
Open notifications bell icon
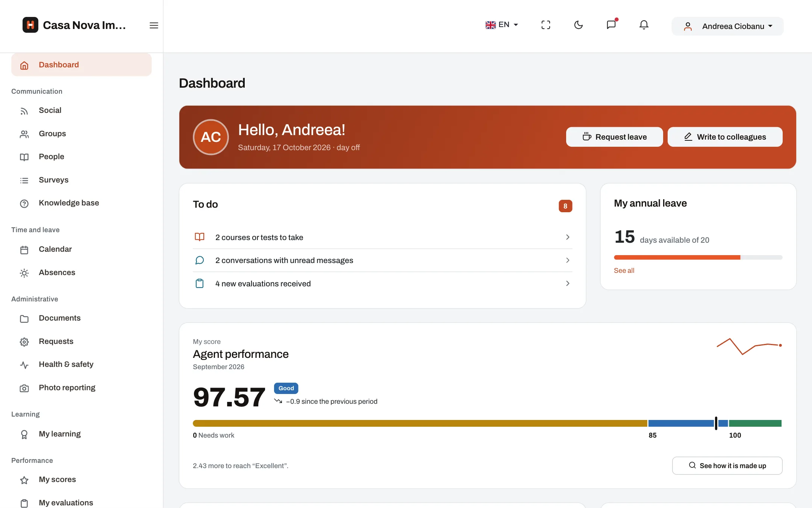coord(644,25)
